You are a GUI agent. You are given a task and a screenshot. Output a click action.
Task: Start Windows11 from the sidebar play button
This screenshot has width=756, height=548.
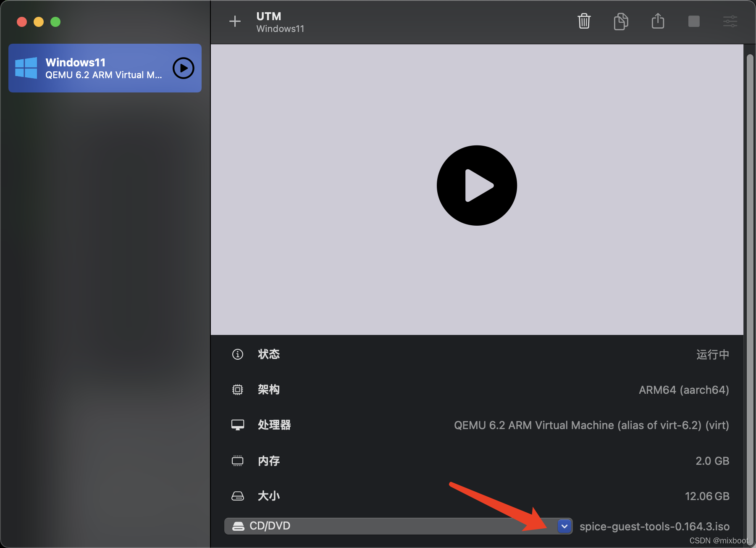[x=183, y=68]
